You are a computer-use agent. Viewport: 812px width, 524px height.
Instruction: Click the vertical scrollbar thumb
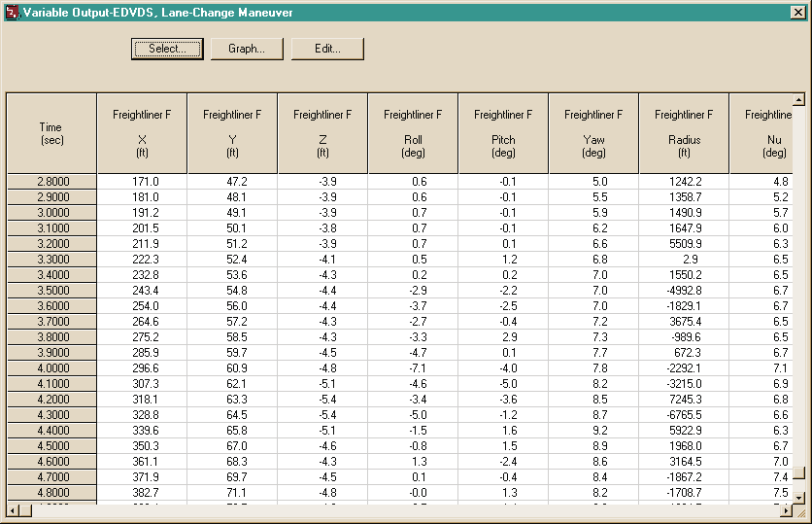pyautogui.click(x=799, y=473)
